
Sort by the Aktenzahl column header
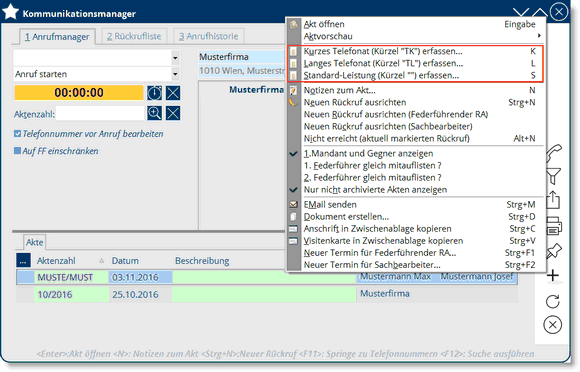(56, 261)
